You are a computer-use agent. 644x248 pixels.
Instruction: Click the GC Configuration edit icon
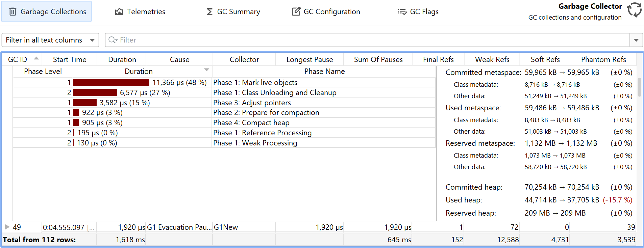coord(296,11)
